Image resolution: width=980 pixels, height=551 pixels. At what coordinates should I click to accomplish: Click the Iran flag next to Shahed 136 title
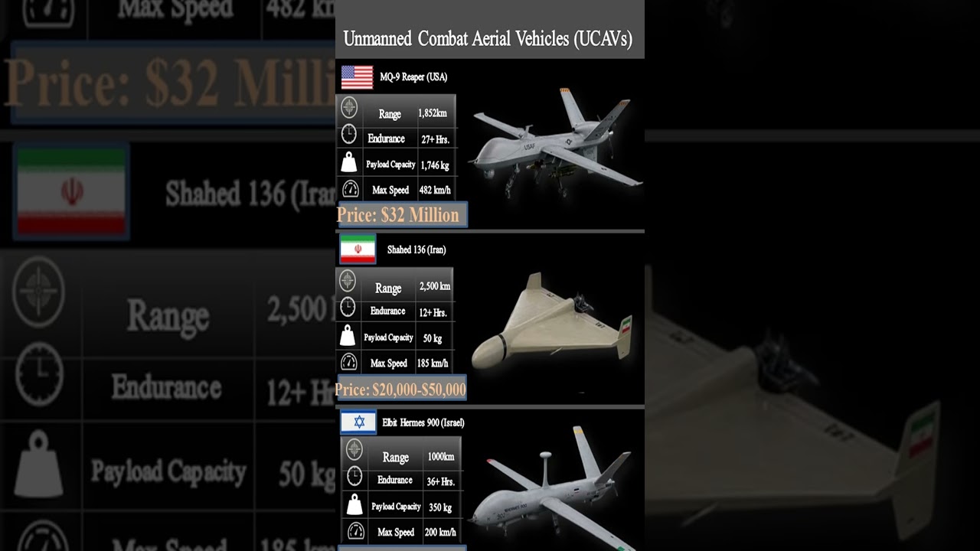point(358,249)
